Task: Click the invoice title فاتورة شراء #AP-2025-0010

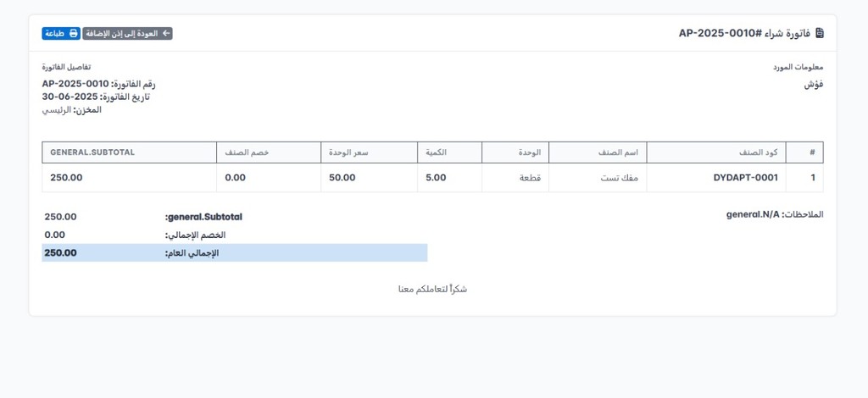Action: click(744, 34)
